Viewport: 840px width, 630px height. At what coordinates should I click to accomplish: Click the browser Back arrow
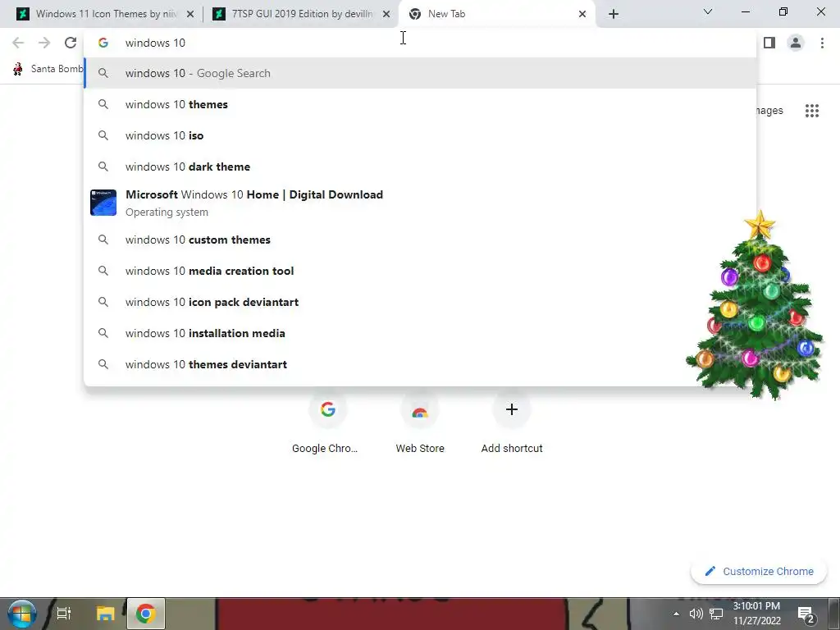coord(18,43)
